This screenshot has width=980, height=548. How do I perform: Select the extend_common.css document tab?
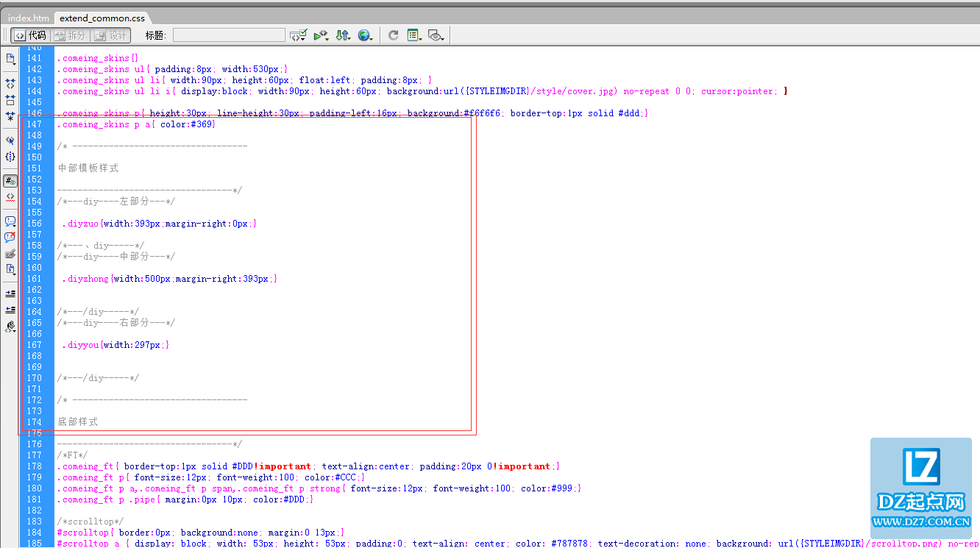pyautogui.click(x=102, y=18)
